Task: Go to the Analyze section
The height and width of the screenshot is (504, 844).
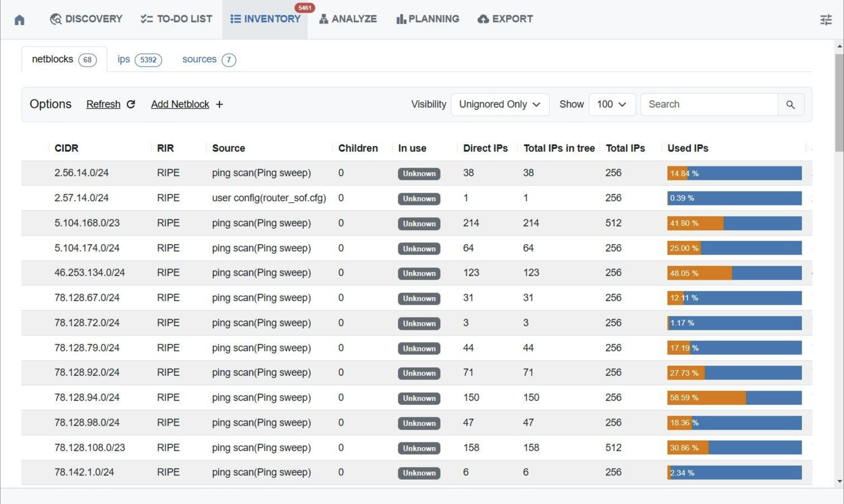Action: [x=348, y=19]
